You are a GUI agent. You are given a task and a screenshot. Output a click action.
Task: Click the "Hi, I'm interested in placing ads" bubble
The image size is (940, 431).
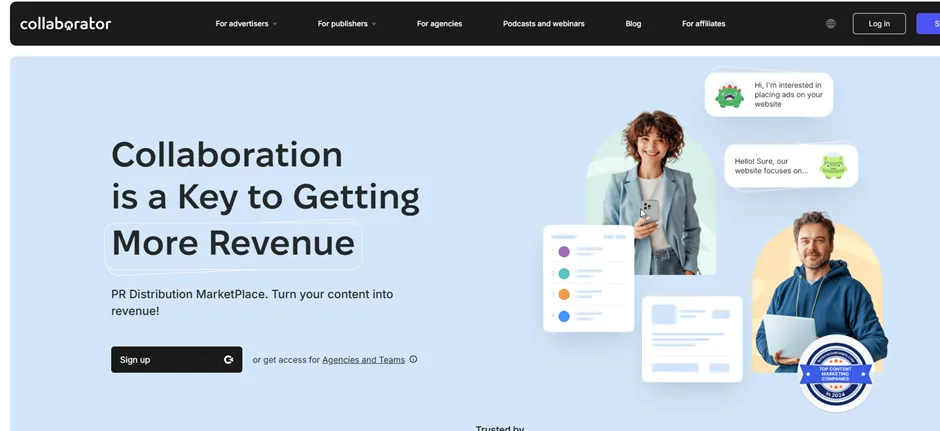tap(769, 95)
